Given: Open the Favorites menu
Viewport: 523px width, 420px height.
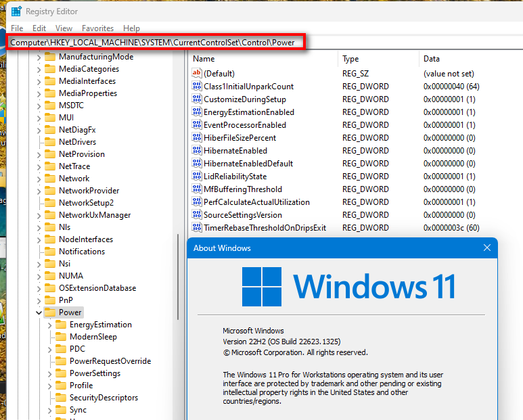Looking at the screenshot, I should point(97,28).
